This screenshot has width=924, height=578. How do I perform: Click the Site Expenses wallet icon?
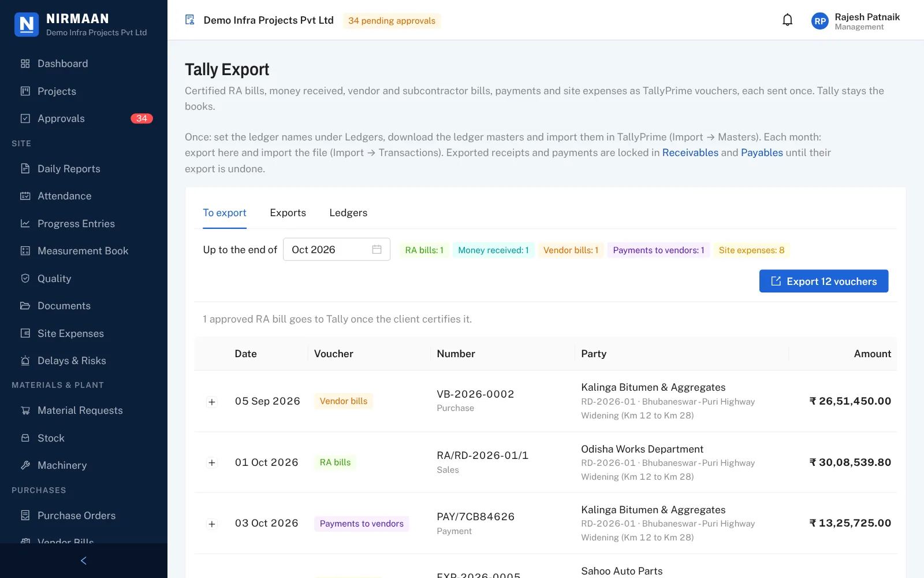pos(25,334)
